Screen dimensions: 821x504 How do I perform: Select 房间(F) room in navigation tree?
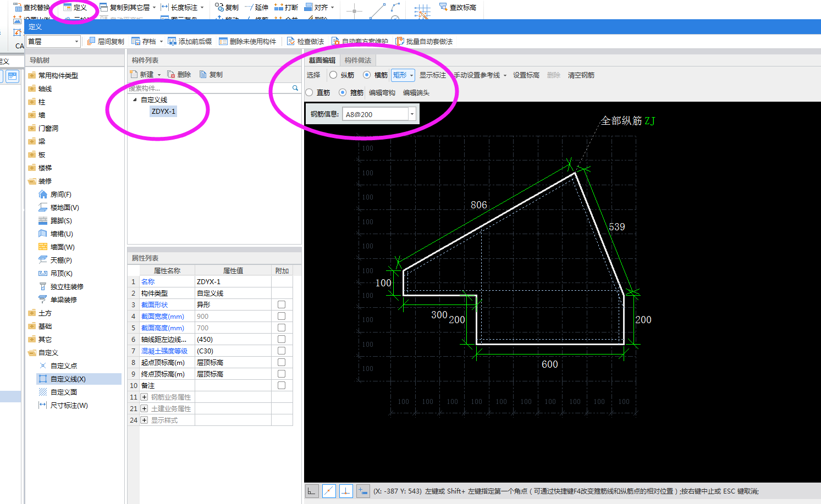pos(55,194)
